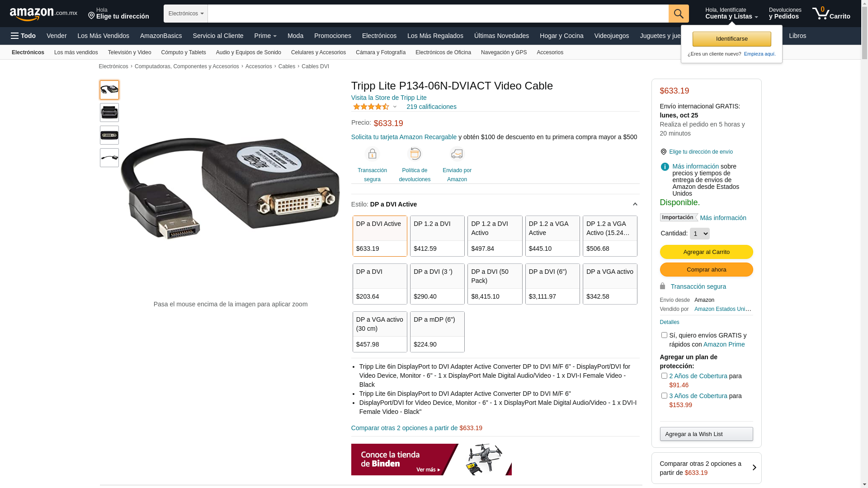This screenshot has width=868, height=488.
Task: Select the DP 1.2 a DVI style swatch
Action: pyautogui.click(x=437, y=236)
